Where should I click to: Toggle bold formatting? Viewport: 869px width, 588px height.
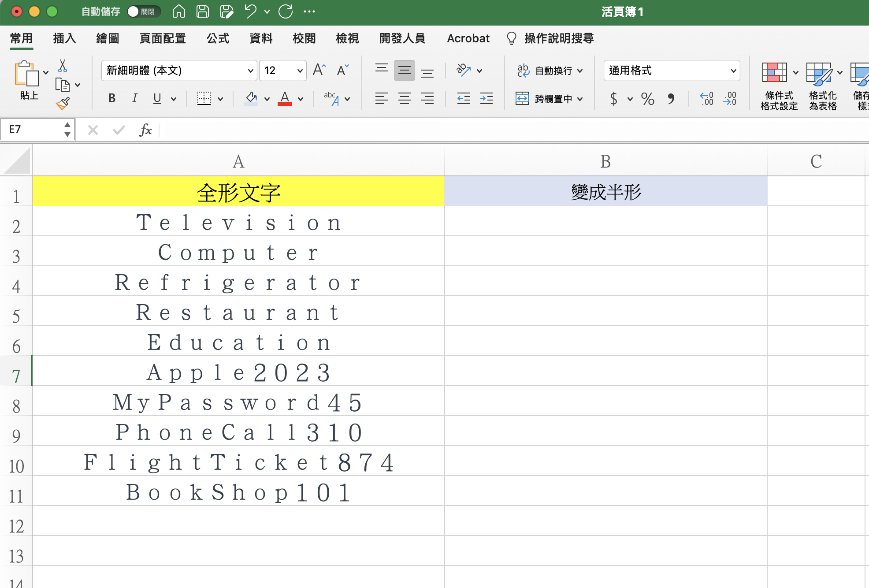pos(112,99)
